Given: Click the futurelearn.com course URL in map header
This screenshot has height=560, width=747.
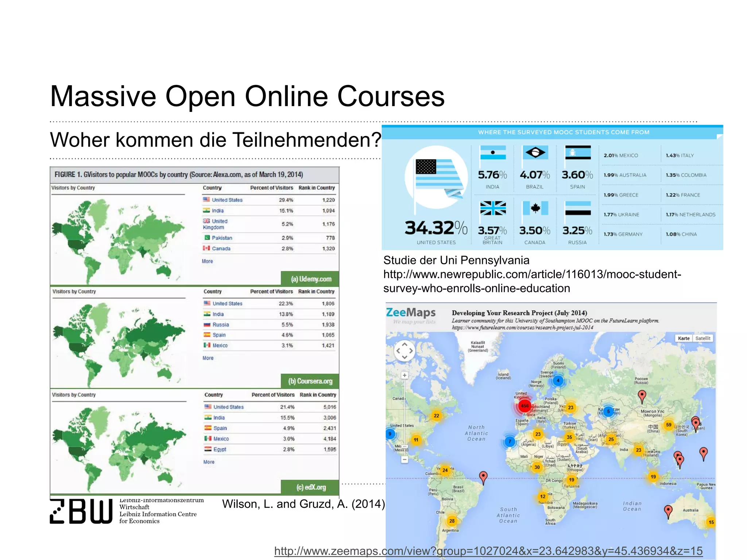Looking at the screenshot, I should click(x=522, y=327).
